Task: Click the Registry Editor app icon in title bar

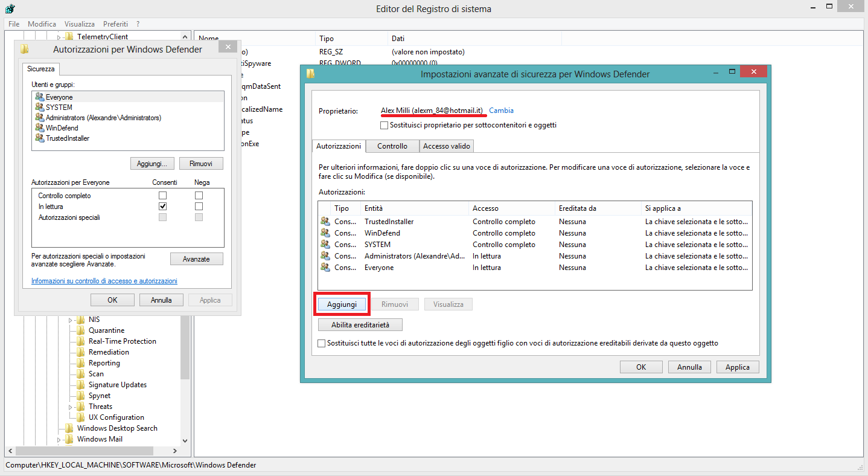Action: click(x=10, y=8)
